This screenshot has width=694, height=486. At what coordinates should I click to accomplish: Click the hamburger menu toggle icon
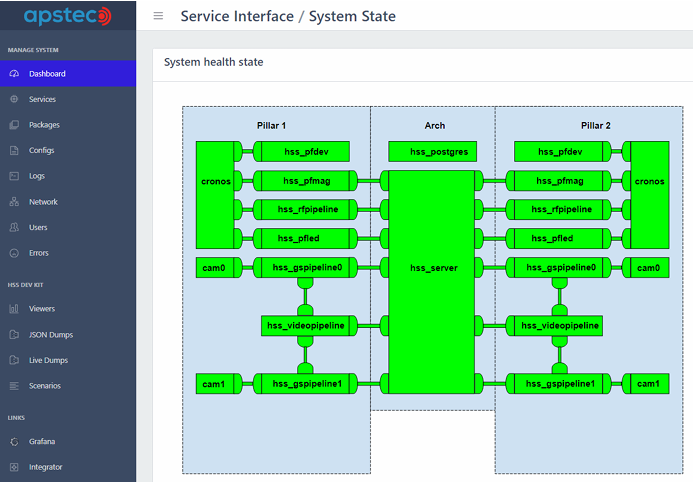tap(158, 16)
